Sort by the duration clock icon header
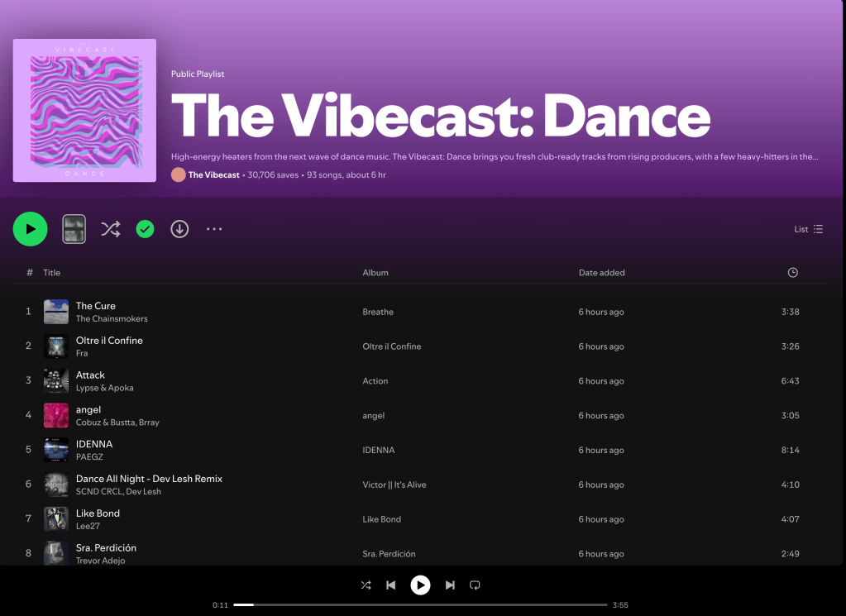 pyautogui.click(x=792, y=272)
